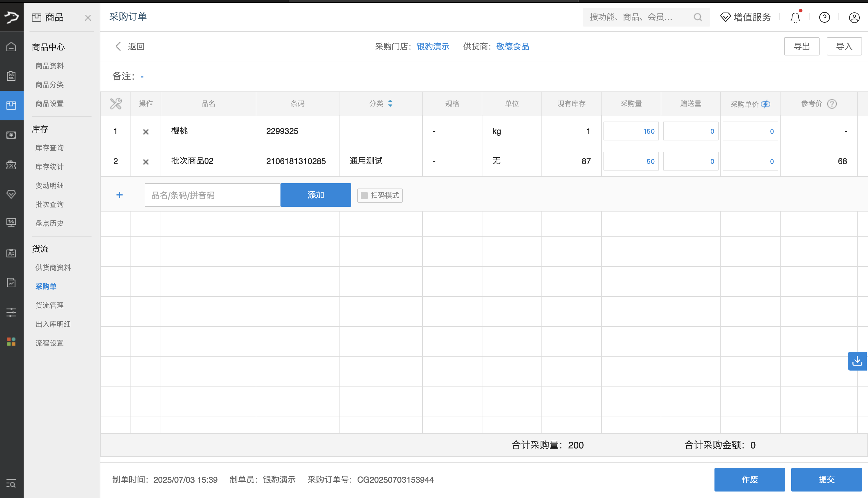Click the 品名/条码/拼音码 input field
This screenshot has width=868, height=498.
[212, 195]
